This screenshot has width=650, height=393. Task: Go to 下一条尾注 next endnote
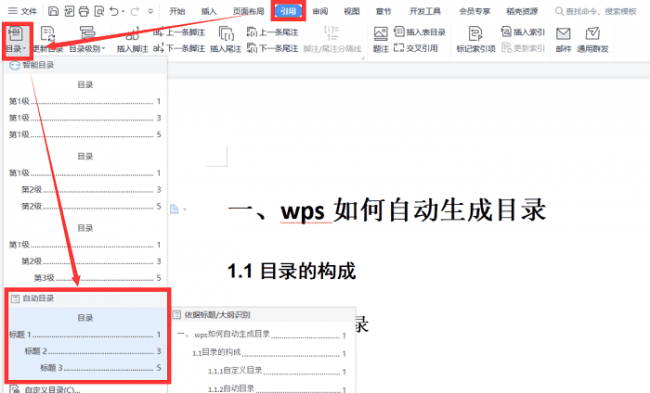[x=272, y=49]
